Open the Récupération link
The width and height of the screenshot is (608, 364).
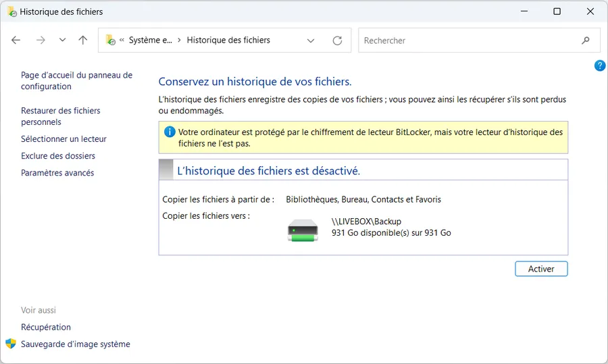pyautogui.click(x=46, y=327)
